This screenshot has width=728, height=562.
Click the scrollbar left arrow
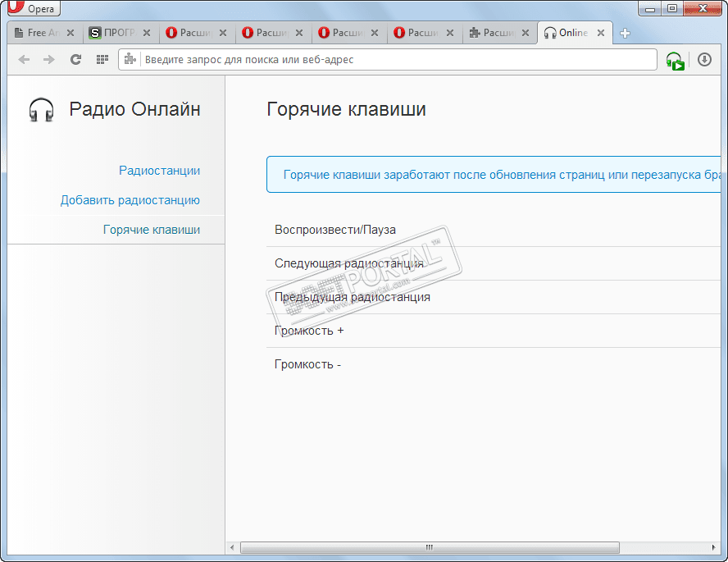coord(232,547)
